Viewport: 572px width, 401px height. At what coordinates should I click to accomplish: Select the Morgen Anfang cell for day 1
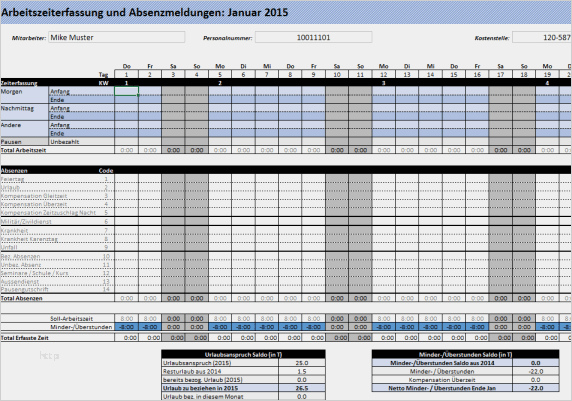point(126,91)
